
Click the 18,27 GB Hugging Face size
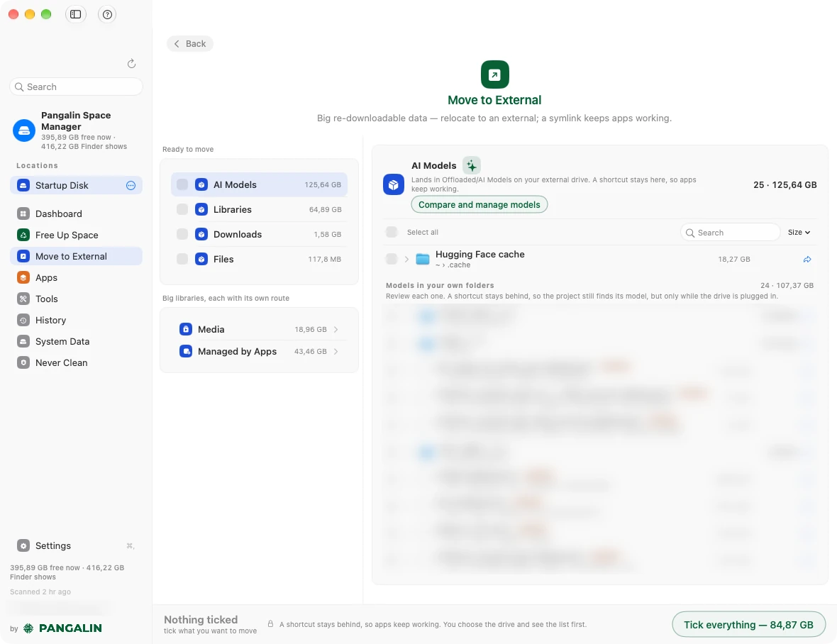point(734,260)
